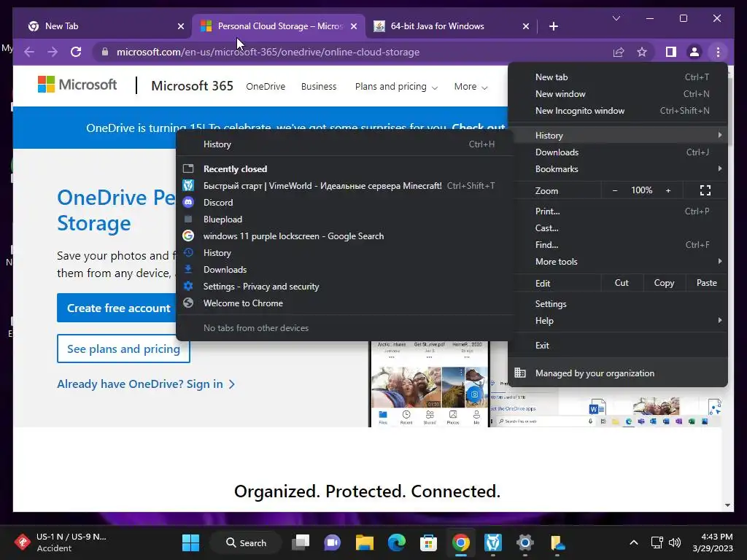The image size is (747, 560).
Task: Click the Chrome icon in taskbar
Action: 461,542
